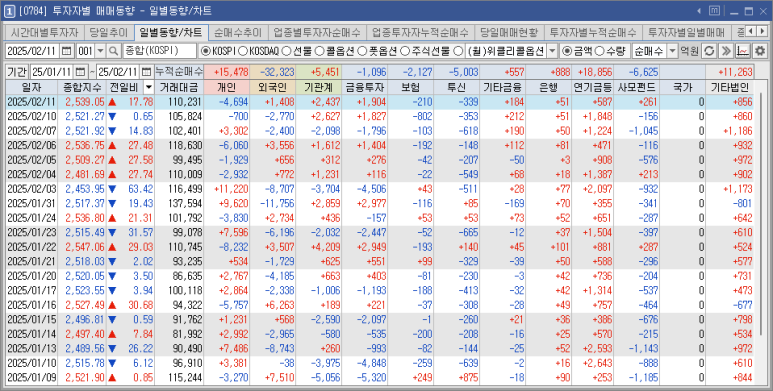This screenshot has height=391, width=773.
Task: Select the 주식선물 radio button
Action: click(x=404, y=51)
